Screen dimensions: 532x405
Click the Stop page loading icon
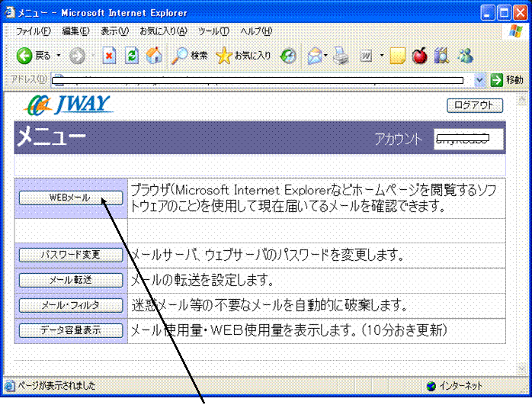pos(109,56)
